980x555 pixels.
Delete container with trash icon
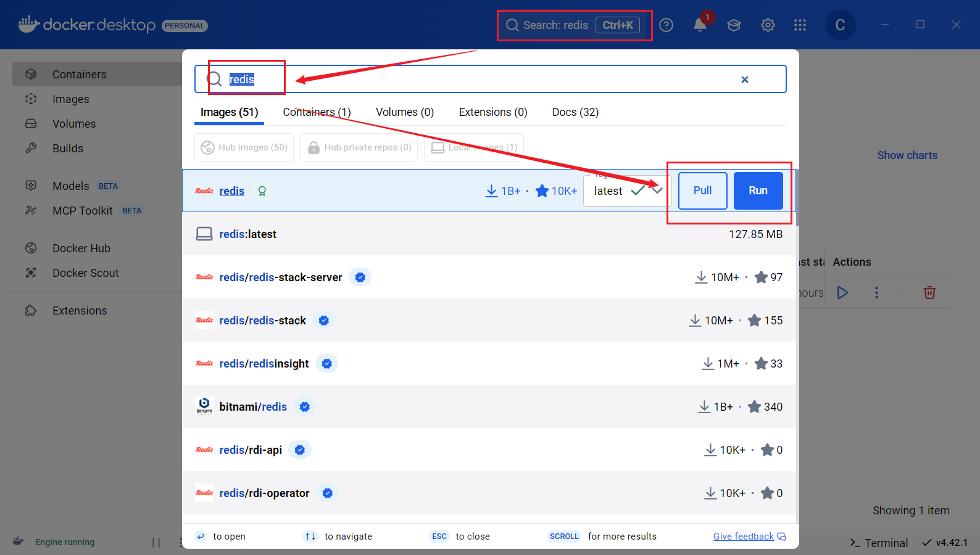point(929,292)
